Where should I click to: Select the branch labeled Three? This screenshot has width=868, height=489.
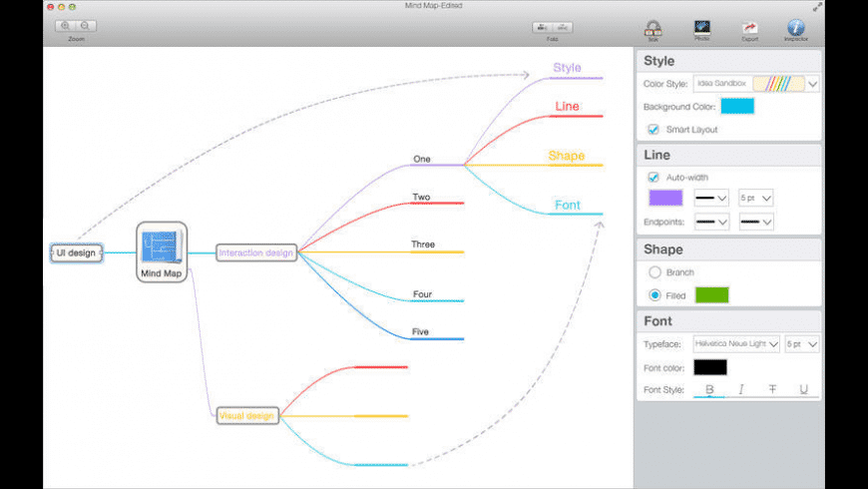tap(423, 244)
